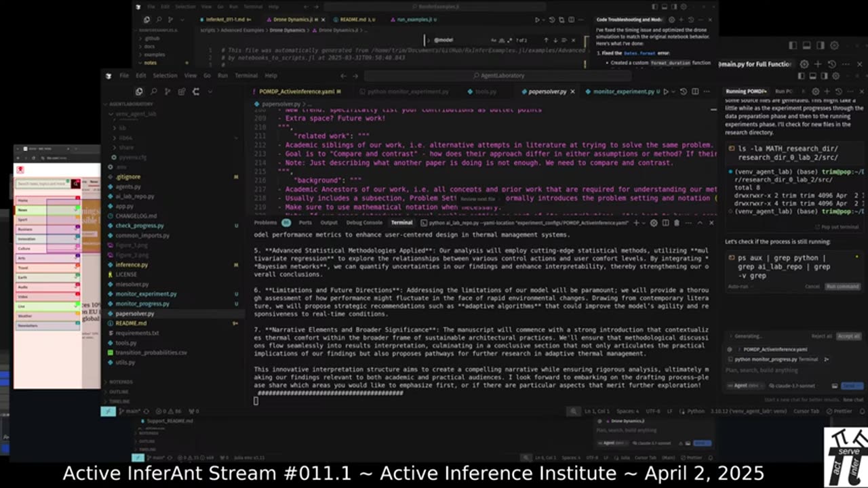Image resolution: width=868 pixels, height=488 pixels.
Task: Click the Accept all button
Action: point(849,336)
